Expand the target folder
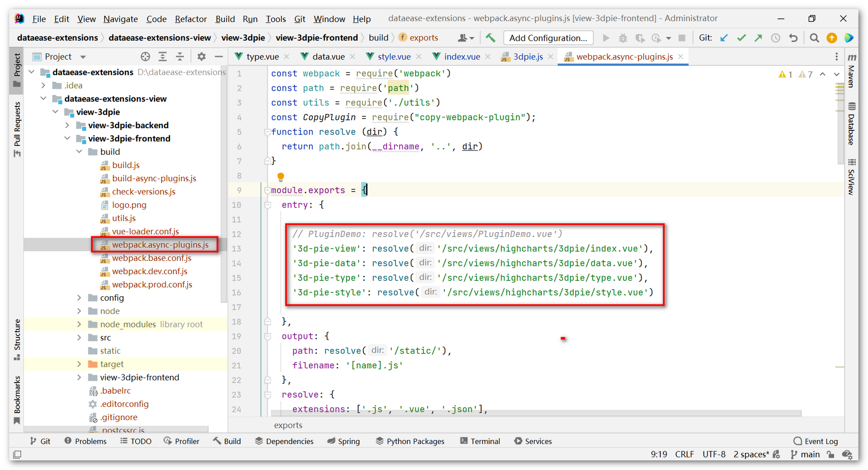Viewport: 868px width, 470px height. 79,364
